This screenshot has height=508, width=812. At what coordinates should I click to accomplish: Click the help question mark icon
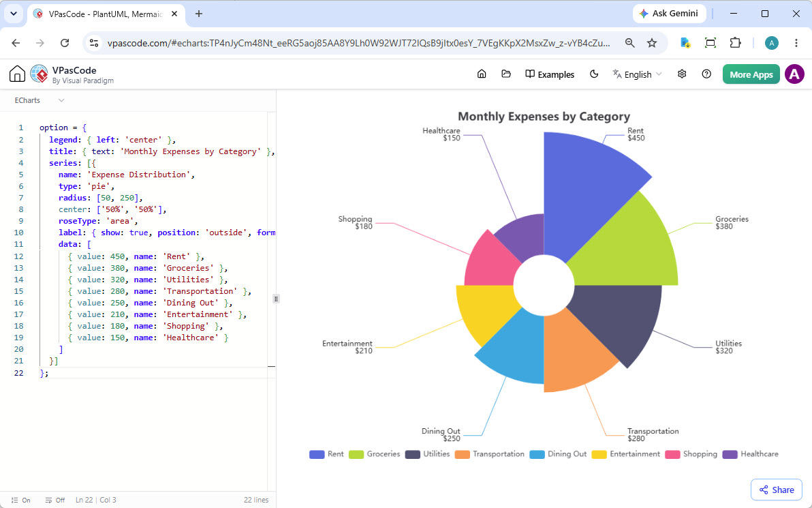(706, 74)
